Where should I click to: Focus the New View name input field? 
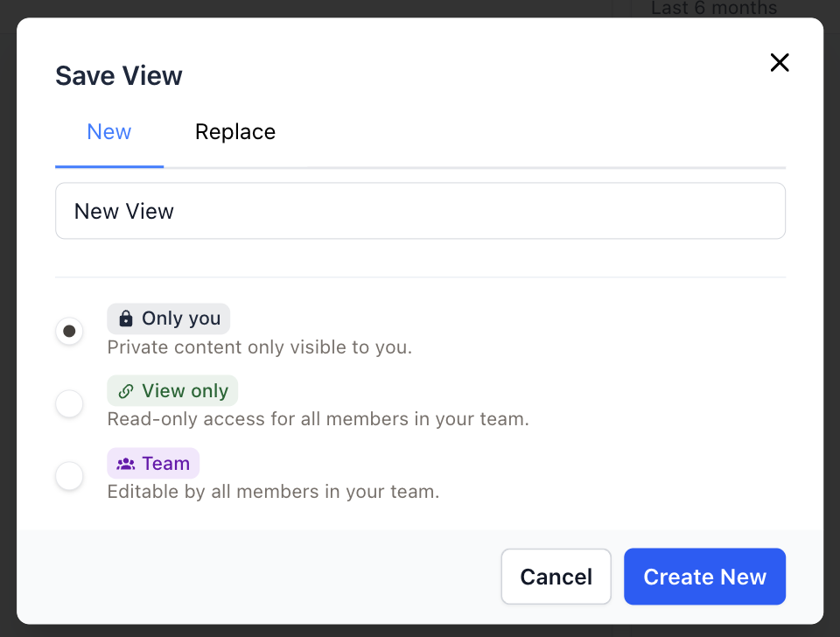[x=420, y=211]
